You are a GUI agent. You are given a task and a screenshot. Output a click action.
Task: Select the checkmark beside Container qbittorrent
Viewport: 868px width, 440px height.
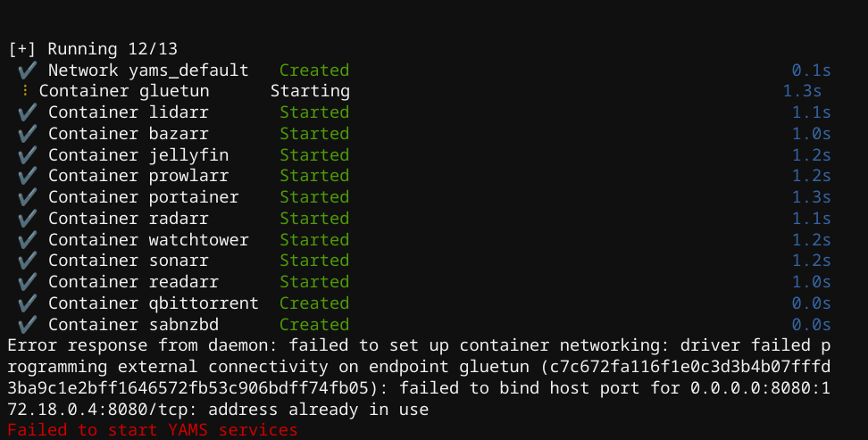coord(26,303)
